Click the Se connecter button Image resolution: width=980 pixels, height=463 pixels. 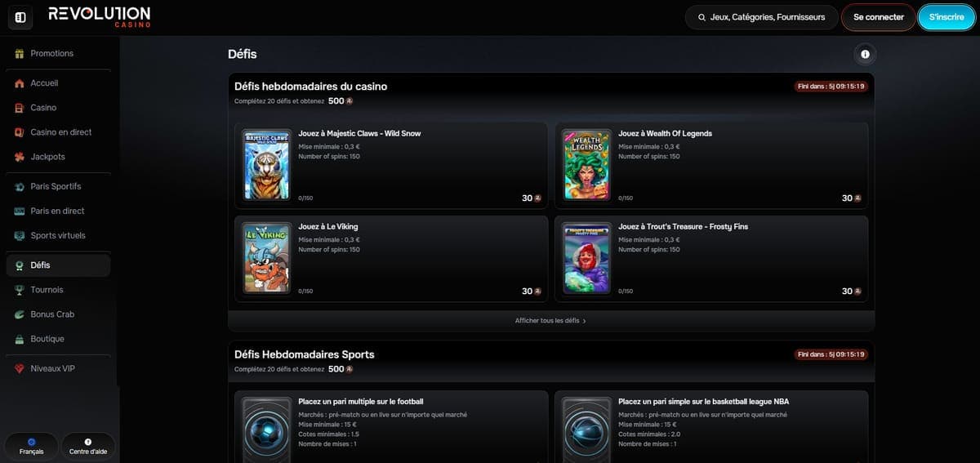click(x=878, y=17)
